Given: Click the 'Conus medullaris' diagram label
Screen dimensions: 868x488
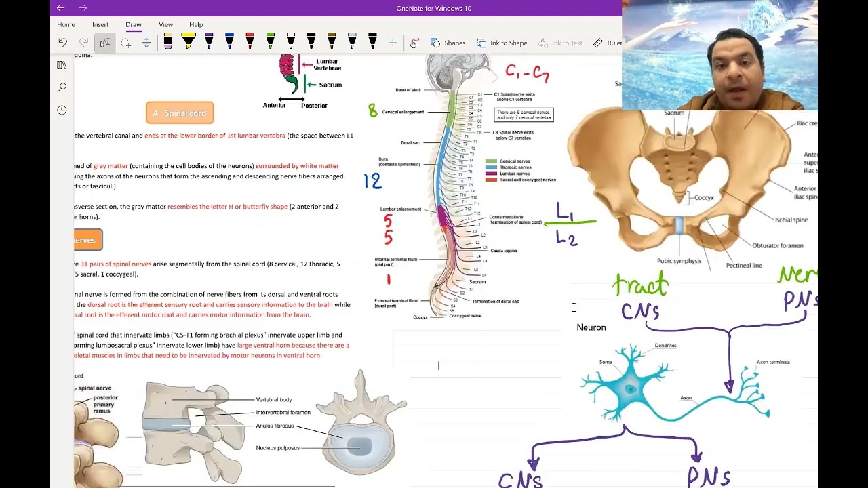Looking at the screenshot, I should 515,220.
